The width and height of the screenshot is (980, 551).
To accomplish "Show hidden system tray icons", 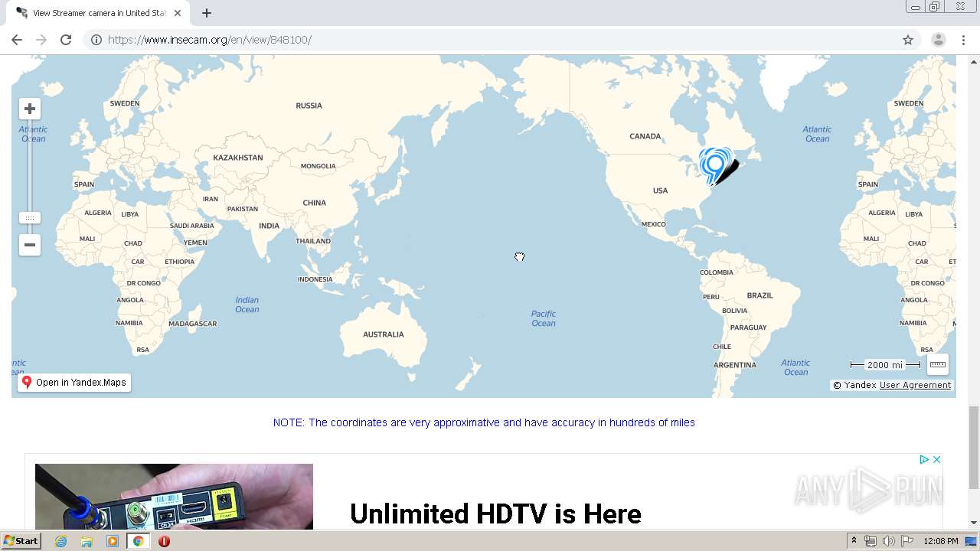I will (x=854, y=541).
